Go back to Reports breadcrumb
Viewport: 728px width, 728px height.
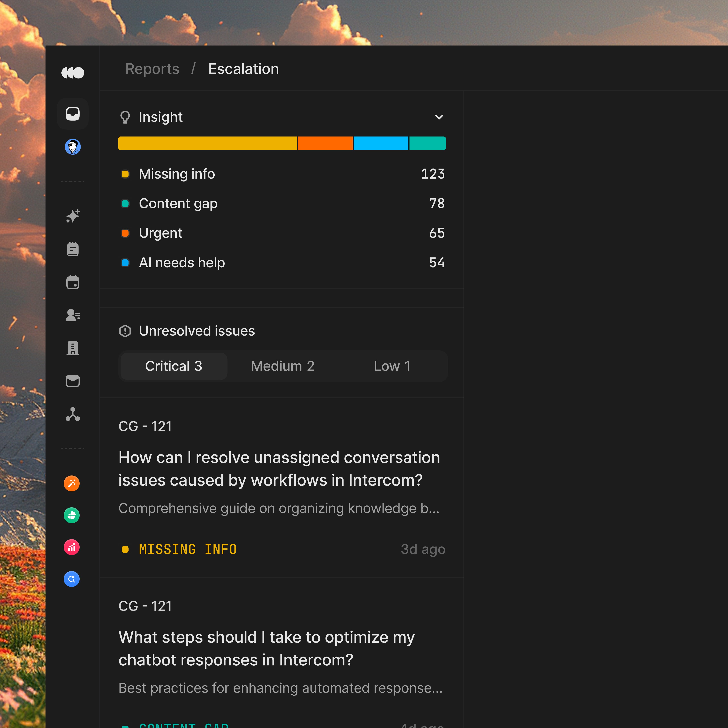[x=152, y=69]
